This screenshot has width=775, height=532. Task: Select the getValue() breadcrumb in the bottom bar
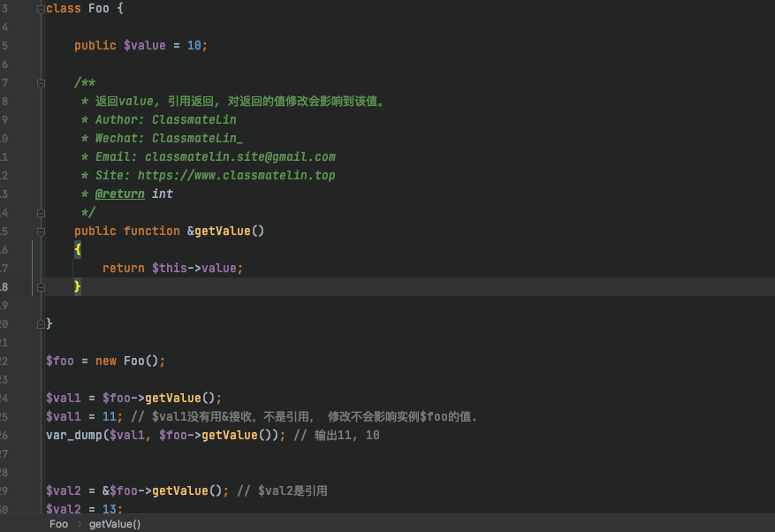point(115,524)
